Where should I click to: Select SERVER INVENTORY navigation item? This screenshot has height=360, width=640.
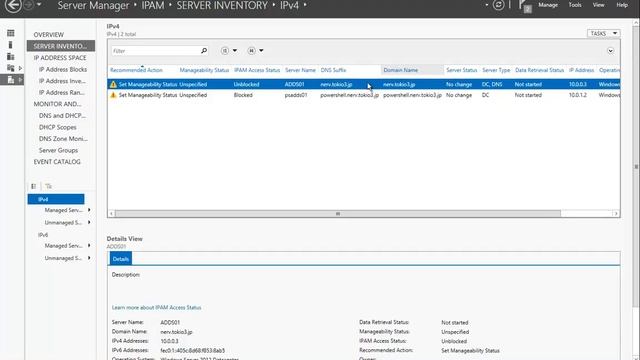coord(61,46)
